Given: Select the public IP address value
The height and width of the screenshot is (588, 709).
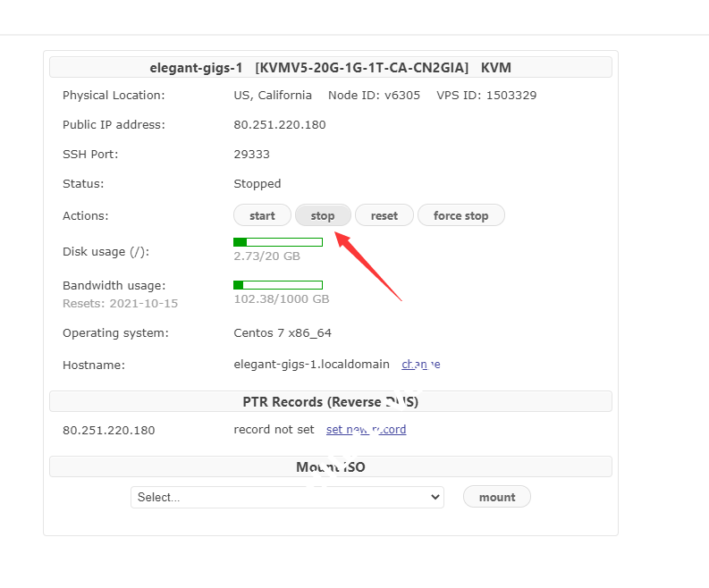Looking at the screenshot, I should [280, 125].
